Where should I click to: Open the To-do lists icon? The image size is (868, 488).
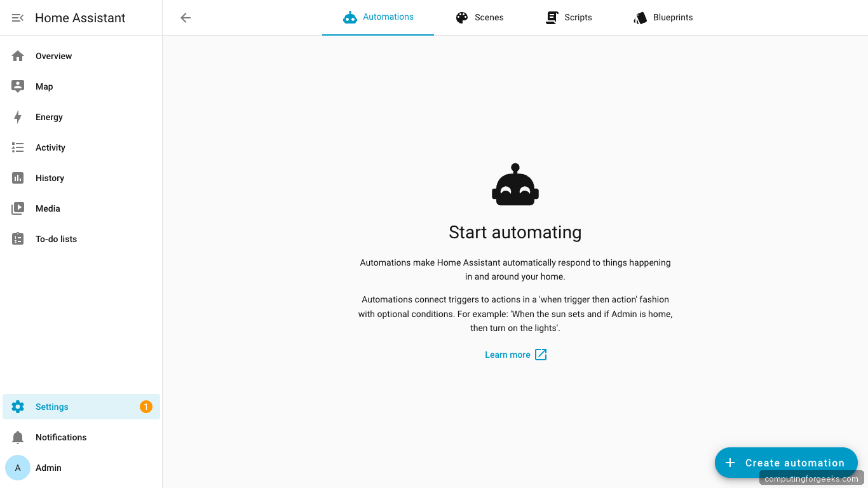tap(18, 239)
